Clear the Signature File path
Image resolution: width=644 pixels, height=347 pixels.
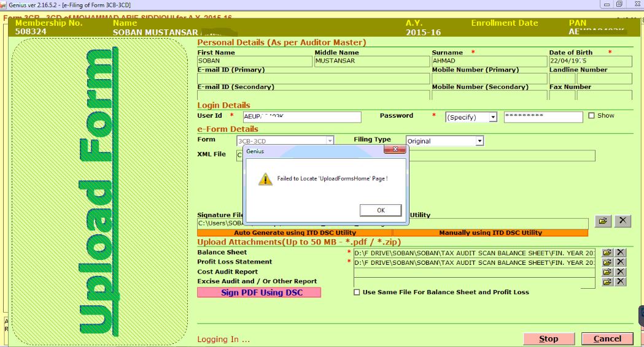pyautogui.click(x=623, y=221)
